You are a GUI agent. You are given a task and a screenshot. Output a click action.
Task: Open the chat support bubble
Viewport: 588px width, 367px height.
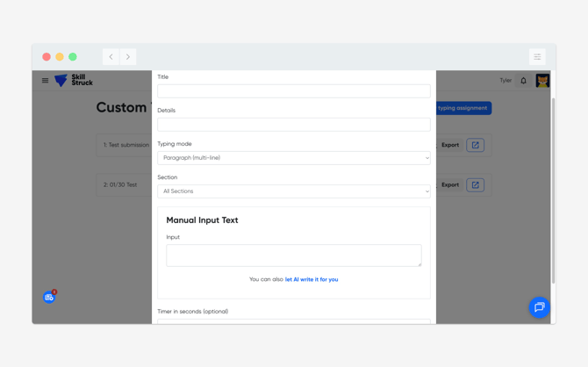pos(539,307)
